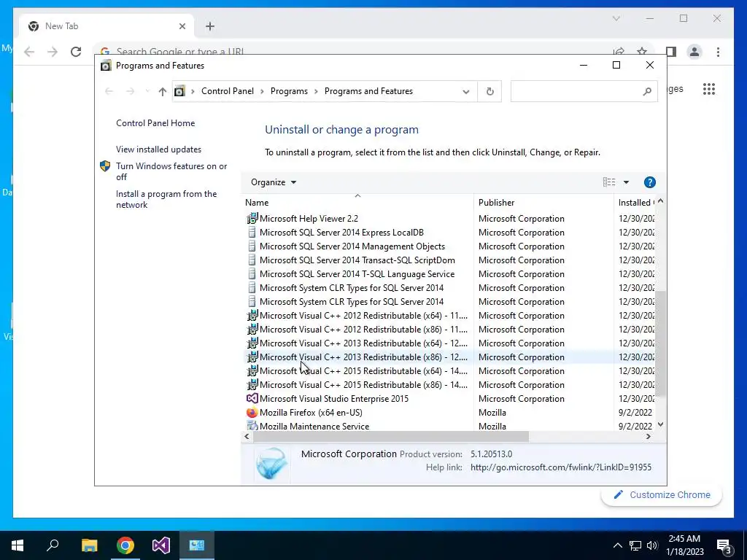Click the horizontal scrollbar thumb of program list
Screen dimensions: 747x560
391,436
